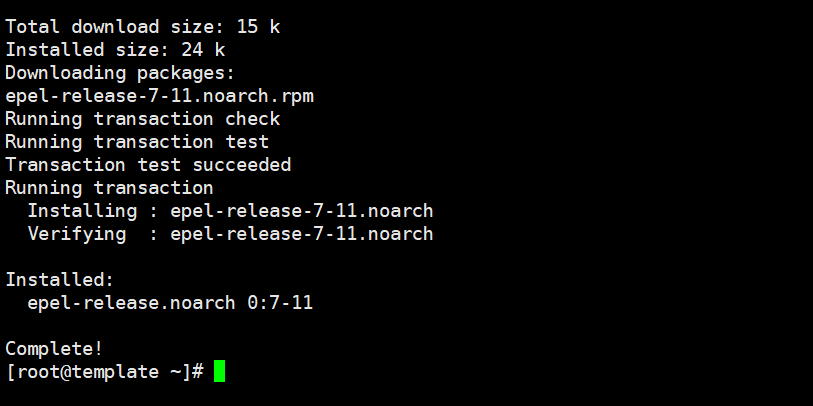The height and width of the screenshot is (406, 813).
Task: Click the standalone "Running transaction" line
Action: pos(109,188)
